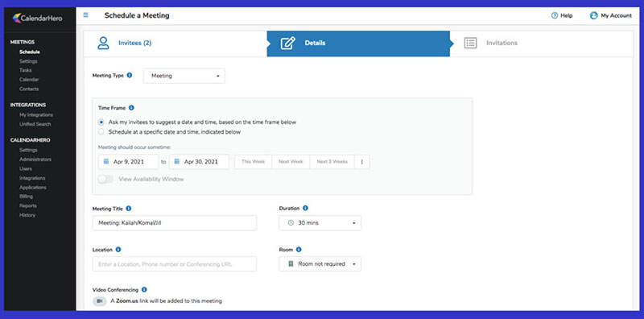Click calendar icon in Apr 30, 2021 field

177,162
